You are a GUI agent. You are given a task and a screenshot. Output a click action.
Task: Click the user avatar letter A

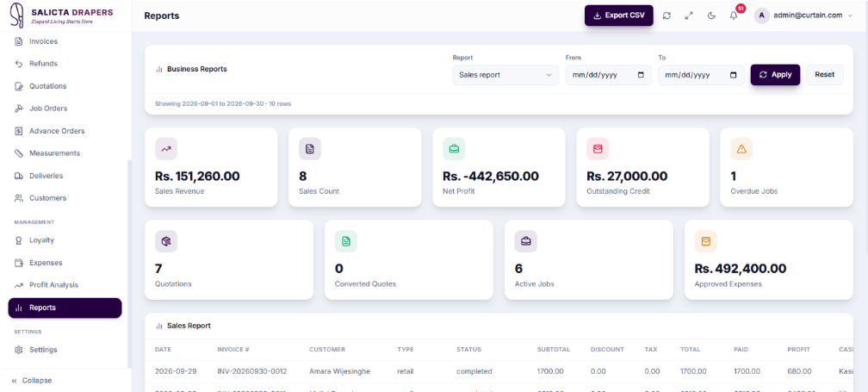[x=762, y=16]
